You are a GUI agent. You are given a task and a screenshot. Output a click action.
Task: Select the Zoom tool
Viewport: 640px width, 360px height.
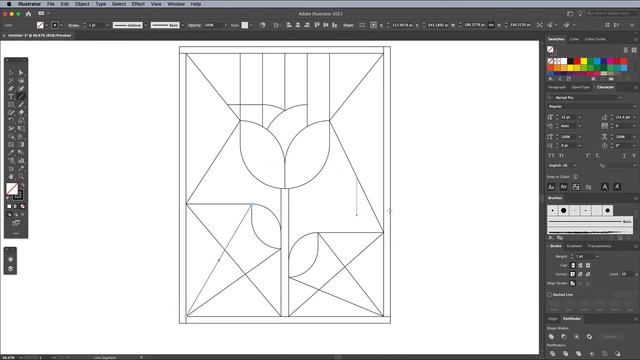coord(21,176)
